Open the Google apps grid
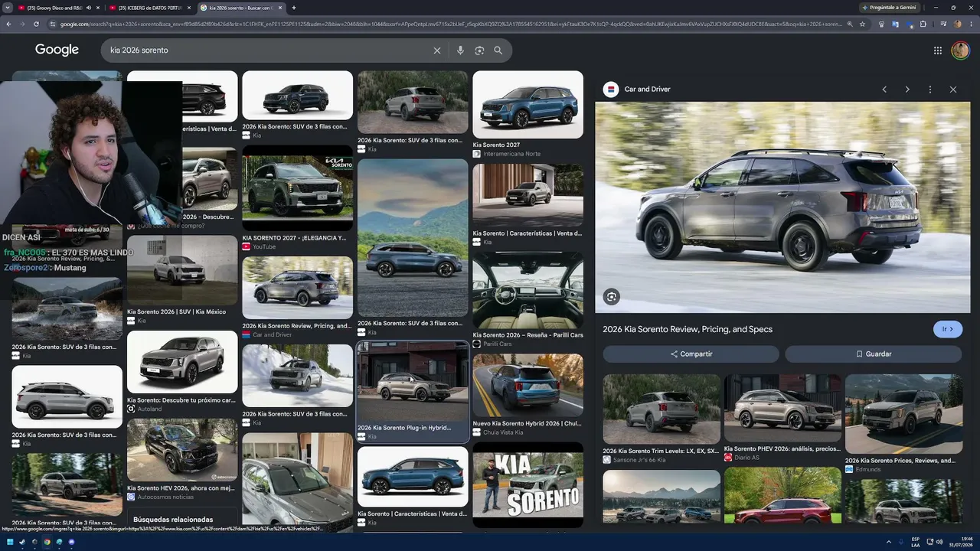Viewport: 980px width, 551px height. point(938,51)
